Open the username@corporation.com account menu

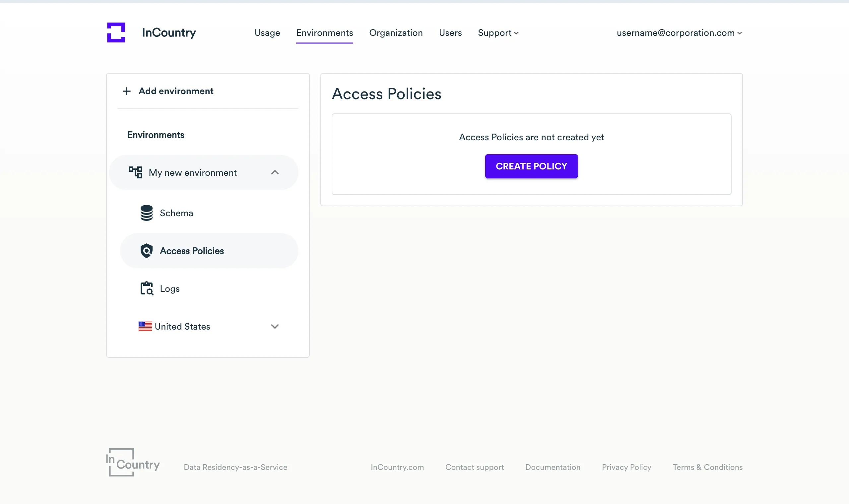pyautogui.click(x=678, y=32)
